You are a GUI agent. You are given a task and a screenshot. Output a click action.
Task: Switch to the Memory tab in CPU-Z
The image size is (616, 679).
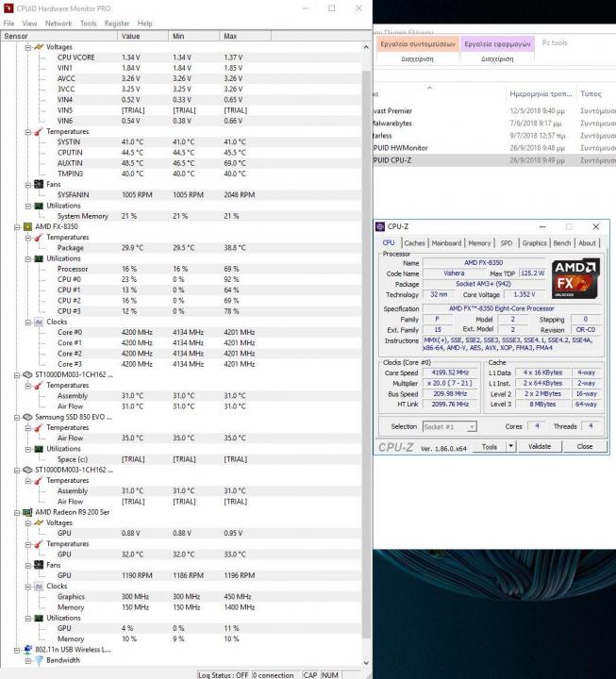tap(479, 243)
